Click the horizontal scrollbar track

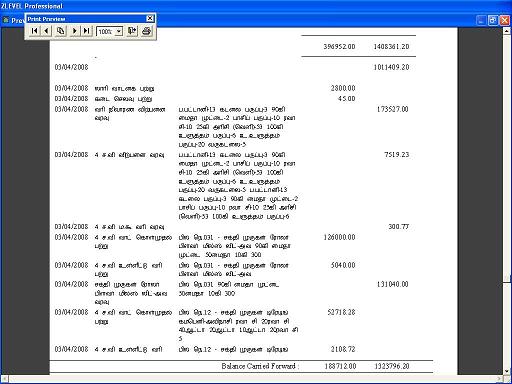[x=252, y=379]
